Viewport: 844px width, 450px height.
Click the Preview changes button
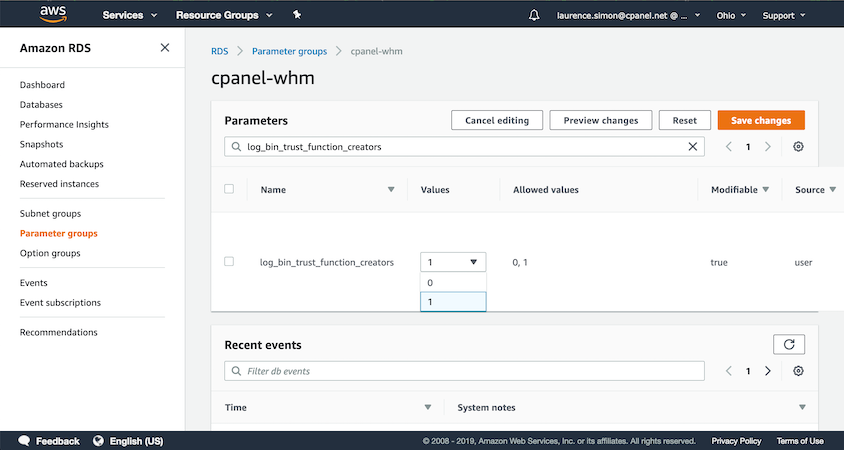pos(601,120)
